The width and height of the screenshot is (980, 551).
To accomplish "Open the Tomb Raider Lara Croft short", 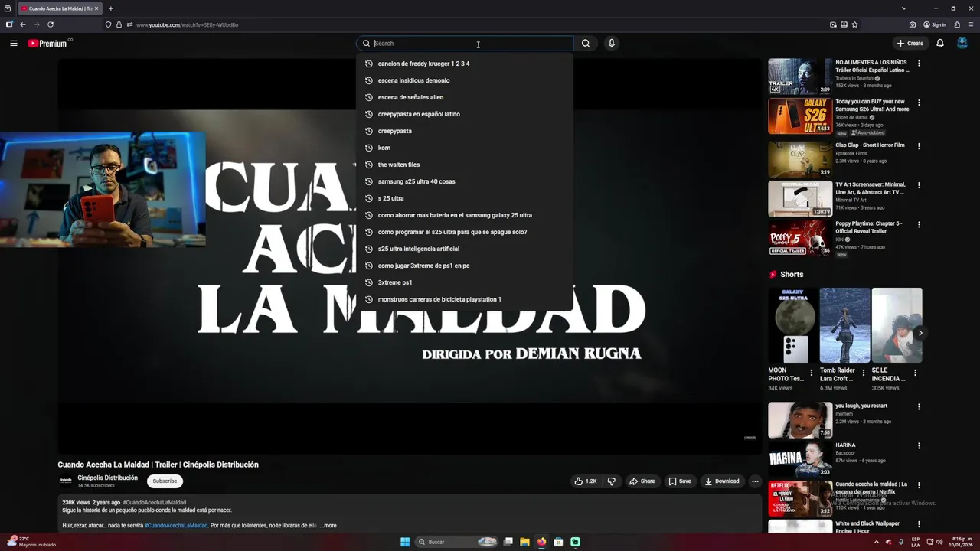I will (844, 325).
